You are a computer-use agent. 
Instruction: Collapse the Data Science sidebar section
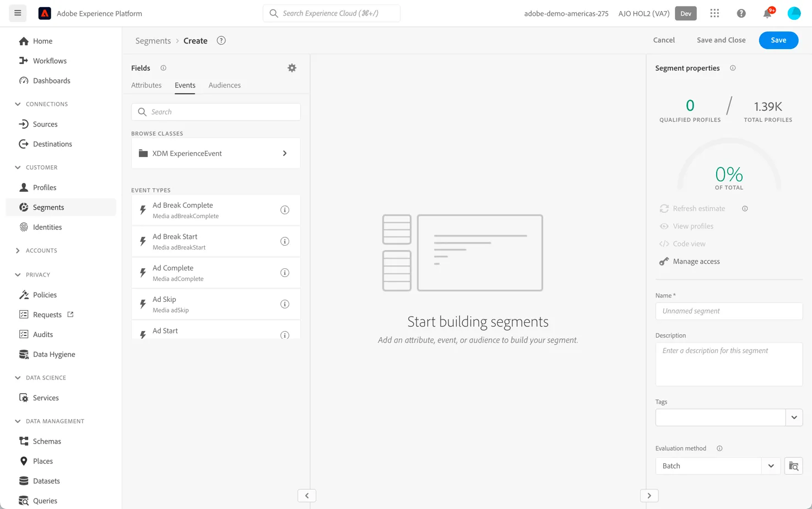tap(18, 378)
